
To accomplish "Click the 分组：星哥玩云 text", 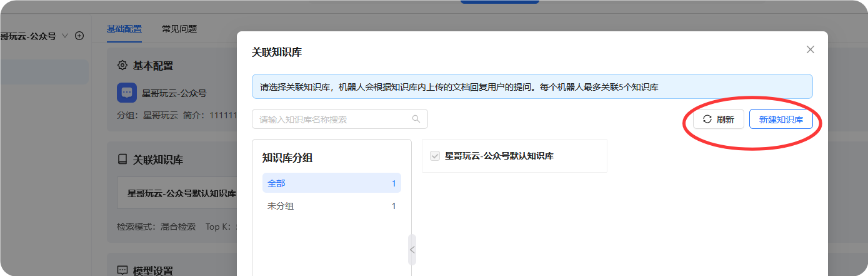I will [x=147, y=115].
